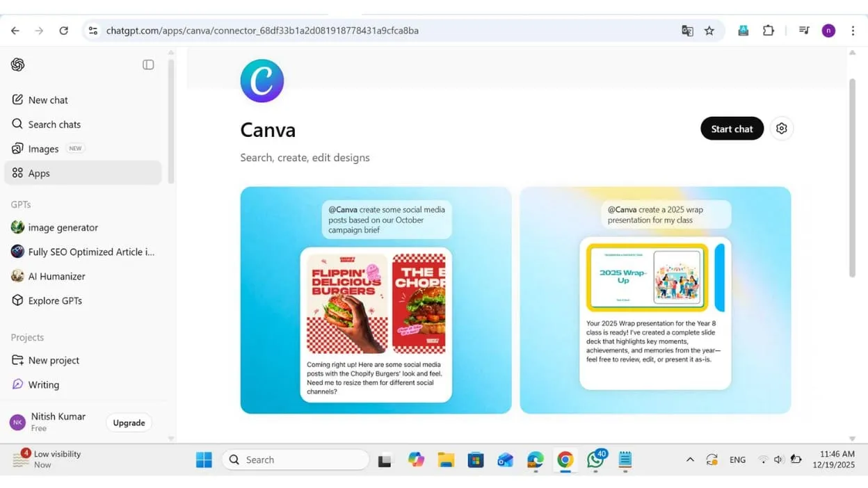This screenshot has width=868, height=488.
Task: Bookmark this page with the star
Action: (709, 31)
